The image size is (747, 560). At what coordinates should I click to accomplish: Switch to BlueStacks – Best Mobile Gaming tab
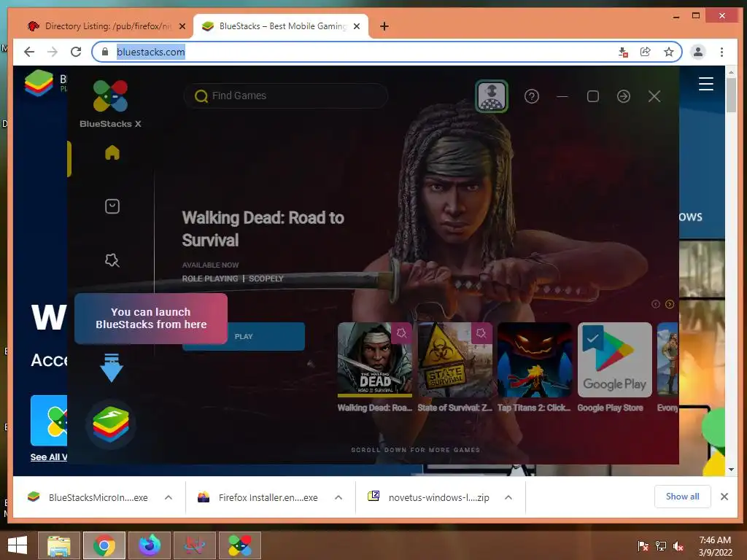281,26
